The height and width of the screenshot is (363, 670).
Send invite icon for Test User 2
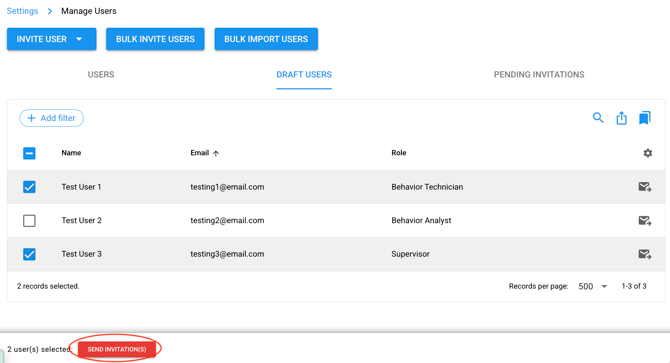644,220
